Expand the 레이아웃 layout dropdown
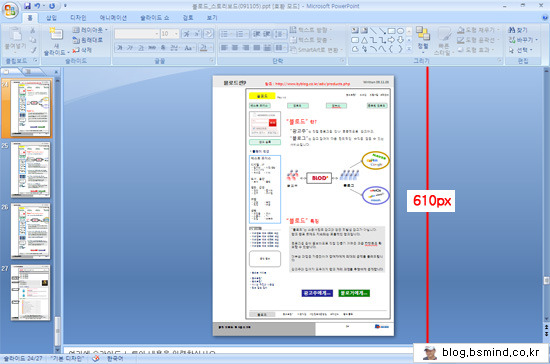The width and height of the screenshot is (550, 364). pyautogui.click(x=90, y=30)
